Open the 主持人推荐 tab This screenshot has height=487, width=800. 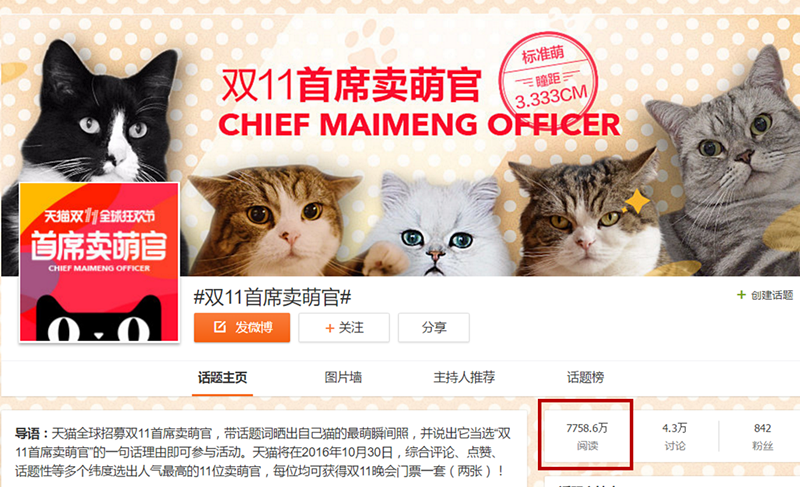click(x=464, y=377)
